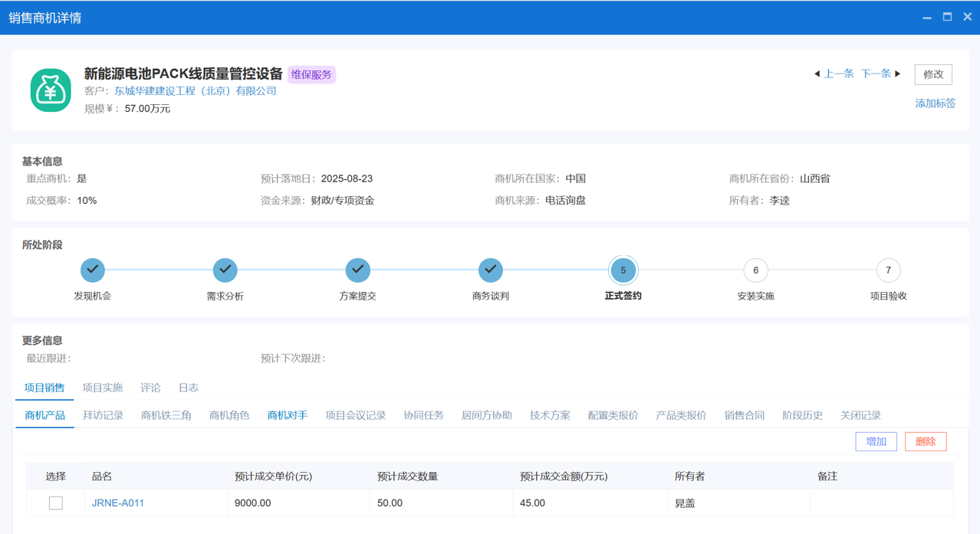View the 阶段历史 sub-tab

tap(801, 415)
